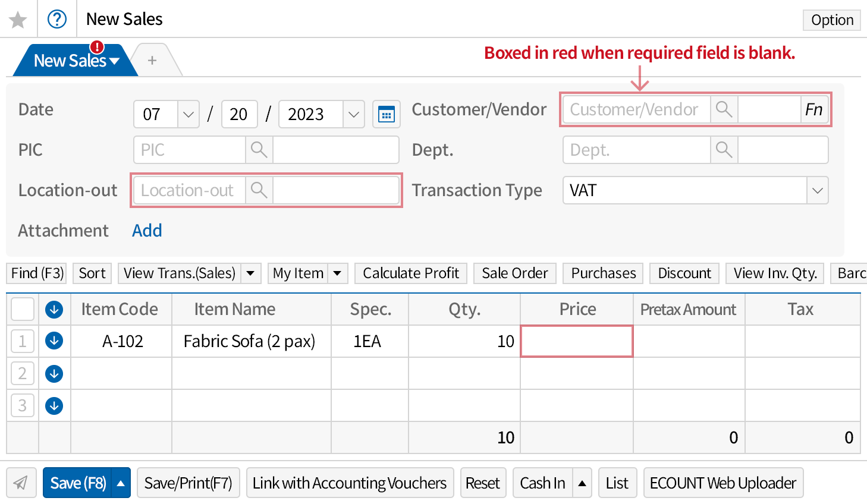The width and height of the screenshot is (867, 504).
Task: Open the date calendar picker icon
Action: point(387,114)
